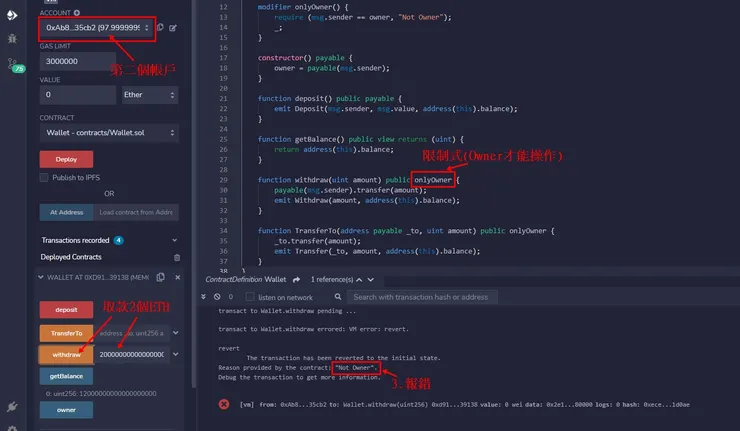Click line number 34 in editor gutter

pyautogui.click(x=223, y=231)
